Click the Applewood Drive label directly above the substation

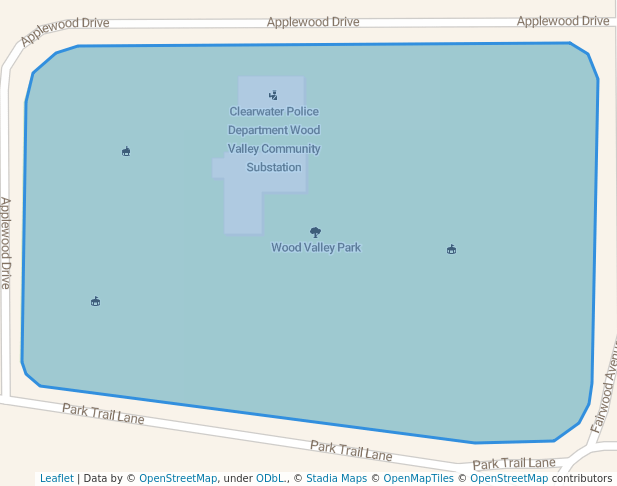point(313,22)
